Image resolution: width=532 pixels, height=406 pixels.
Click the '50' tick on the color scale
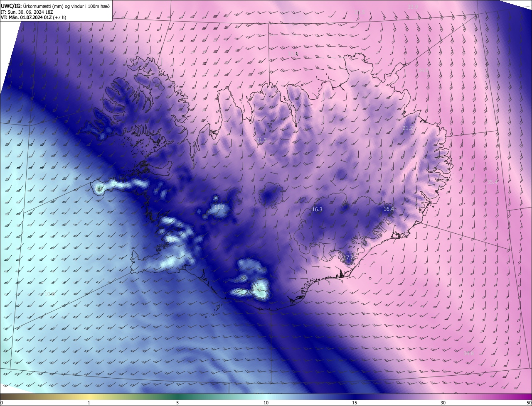pyautogui.click(x=529, y=403)
